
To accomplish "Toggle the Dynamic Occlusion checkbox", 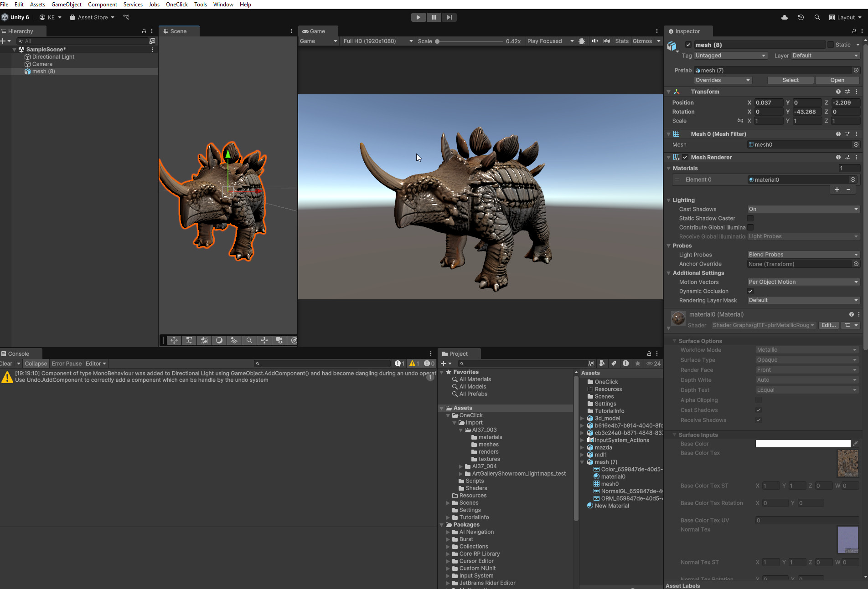I will [x=750, y=291].
